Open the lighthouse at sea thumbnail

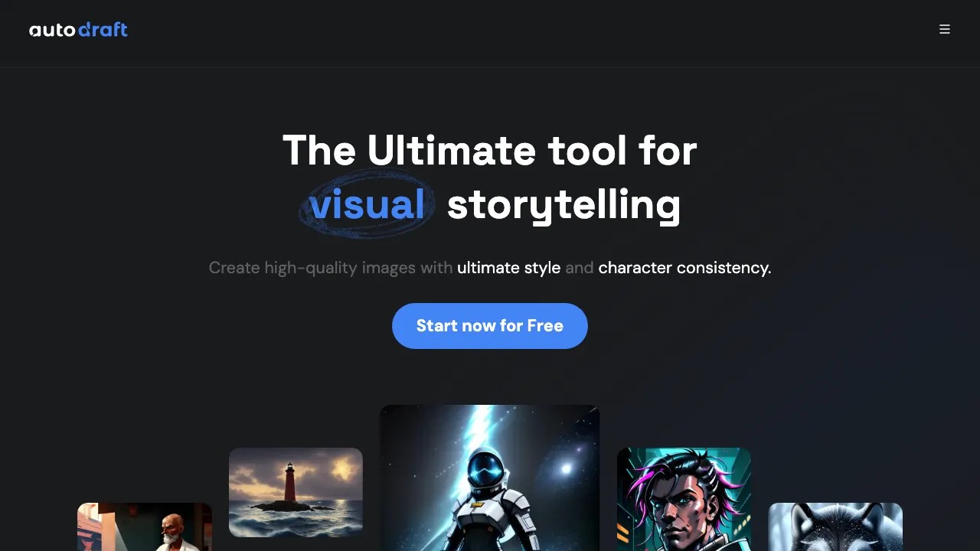click(x=296, y=492)
